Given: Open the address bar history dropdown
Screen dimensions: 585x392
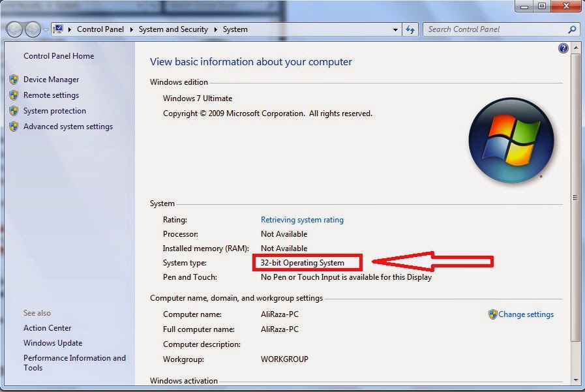Looking at the screenshot, I should pos(395,29).
